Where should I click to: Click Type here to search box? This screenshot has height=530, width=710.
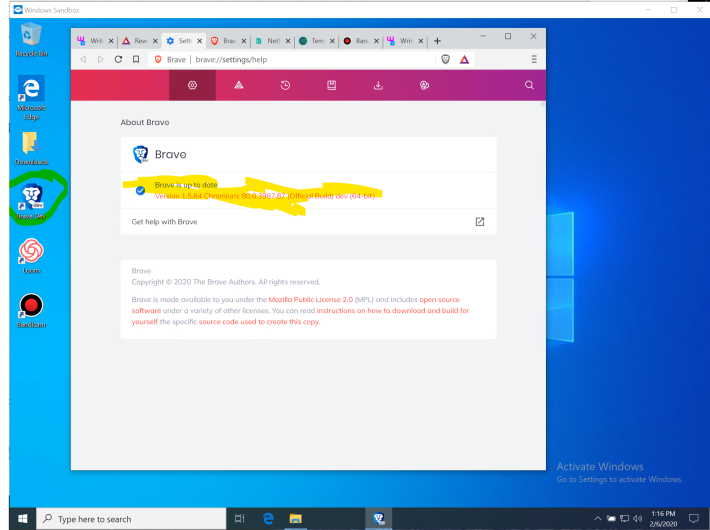tap(131, 519)
